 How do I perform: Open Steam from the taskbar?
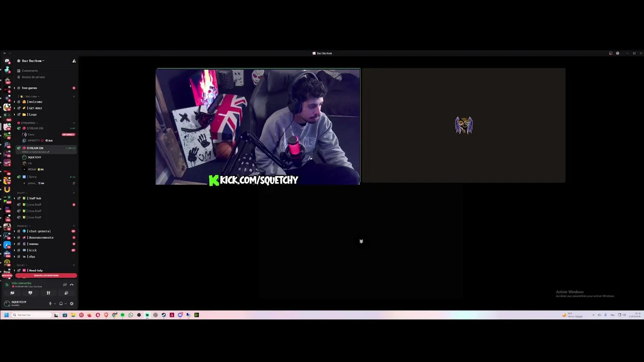click(164, 315)
